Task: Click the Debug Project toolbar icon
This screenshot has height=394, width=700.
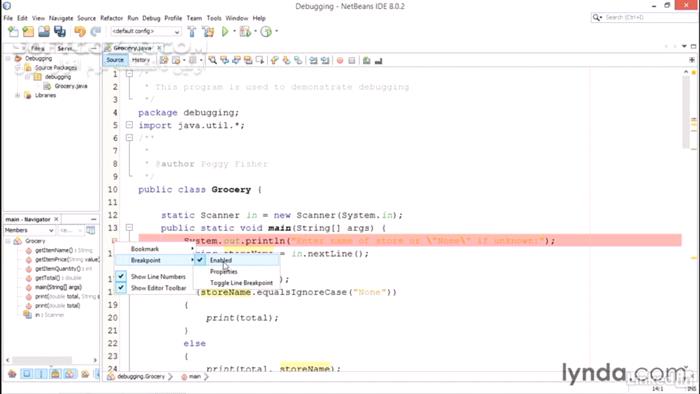Action: point(245,31)
